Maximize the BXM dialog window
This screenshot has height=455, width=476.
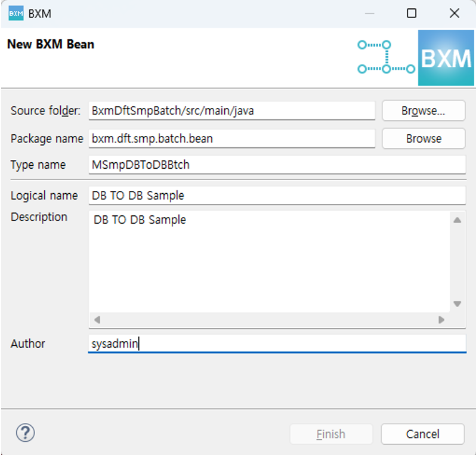click(411, 13)
